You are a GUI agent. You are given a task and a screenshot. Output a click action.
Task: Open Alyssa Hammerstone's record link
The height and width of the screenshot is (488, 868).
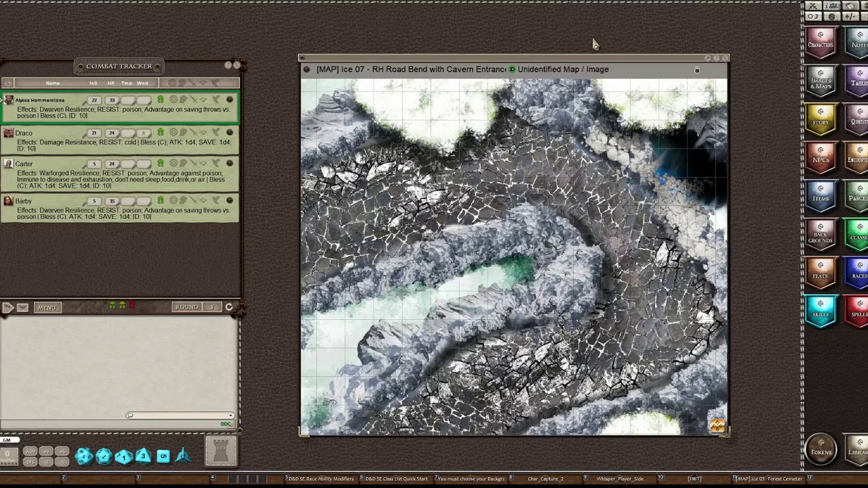[x=229, y=99]
